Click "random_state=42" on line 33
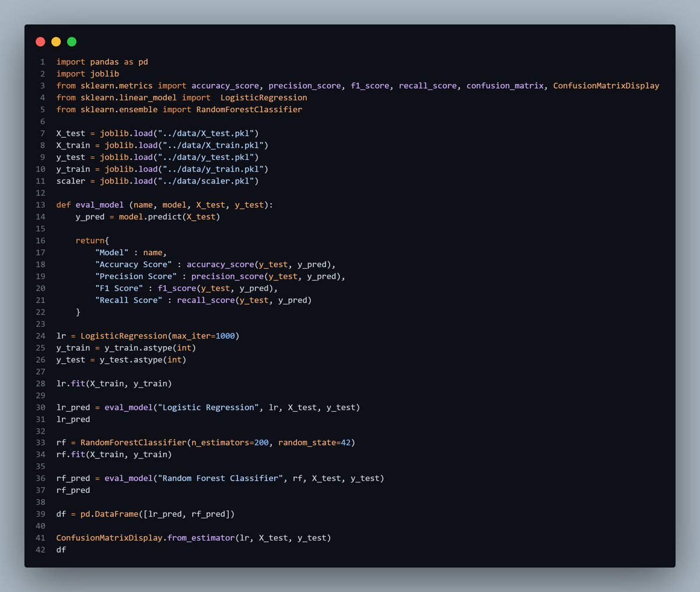The width and height of the screenshot is (700, 592). [x=314, y=443]
